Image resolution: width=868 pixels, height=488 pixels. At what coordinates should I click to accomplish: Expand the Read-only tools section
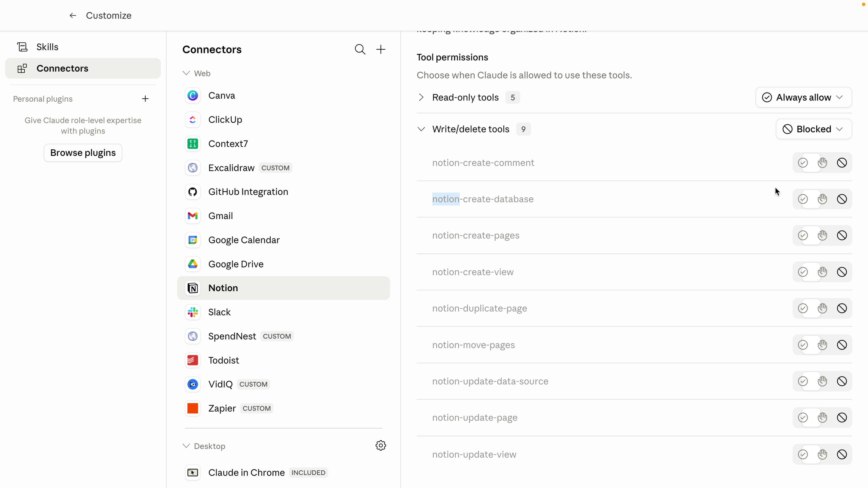pyautogui.click(x=421, y=97)
